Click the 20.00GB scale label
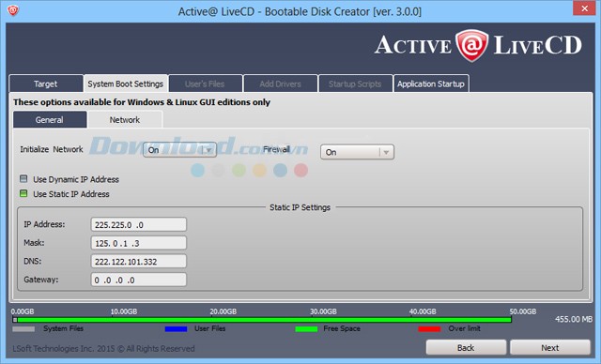Image resolution: width=601 pixels, height=364 pixels. coord(223,311)
